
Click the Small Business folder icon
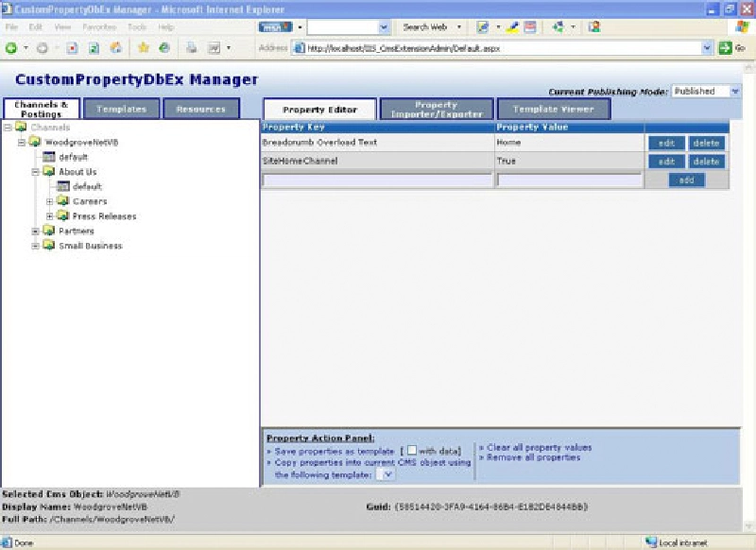point(49,245)
